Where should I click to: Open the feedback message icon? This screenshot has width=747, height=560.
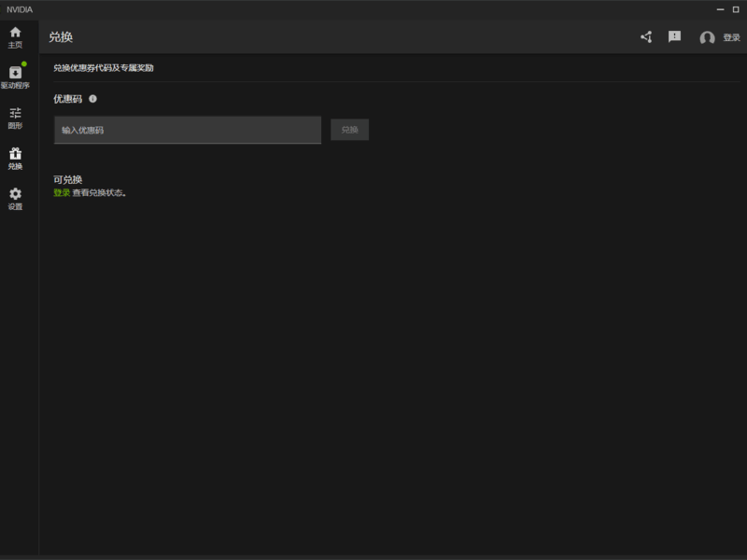[674, 36]
